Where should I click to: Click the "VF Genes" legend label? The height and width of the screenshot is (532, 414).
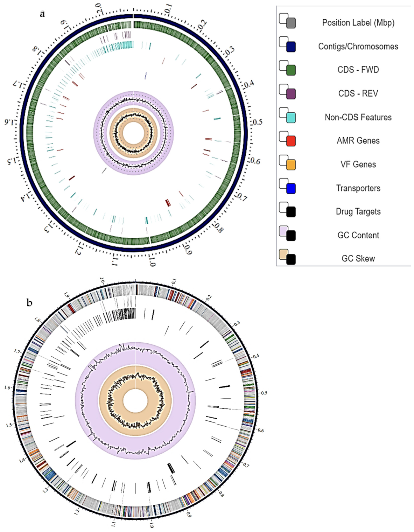pos(358,164)
